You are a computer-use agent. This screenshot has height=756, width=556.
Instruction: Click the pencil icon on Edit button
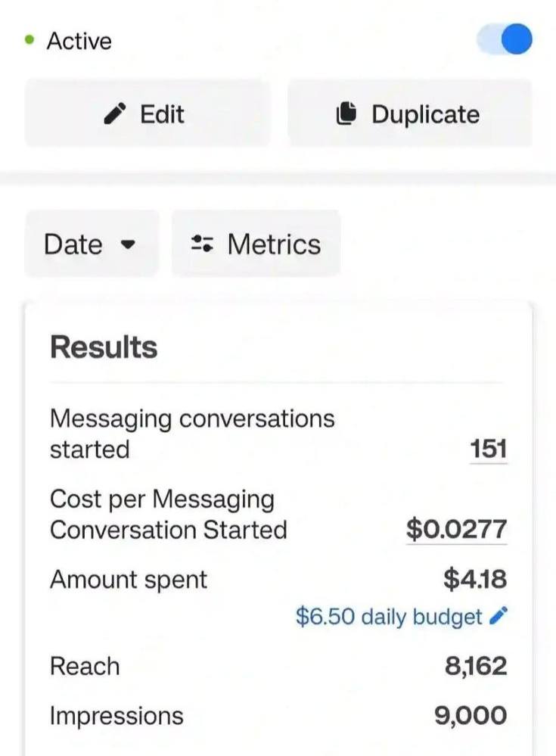pyautogui.click(x=115, y=114)
